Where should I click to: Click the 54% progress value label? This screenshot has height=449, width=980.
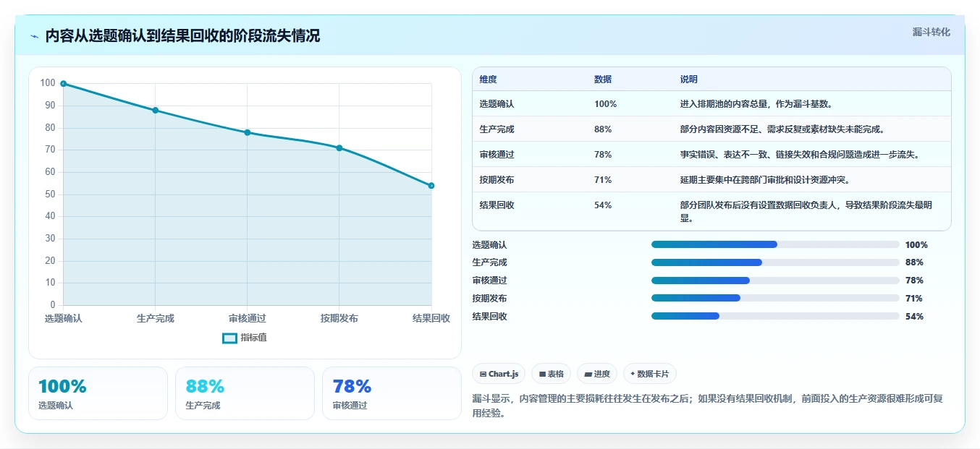tap(914, 317)
